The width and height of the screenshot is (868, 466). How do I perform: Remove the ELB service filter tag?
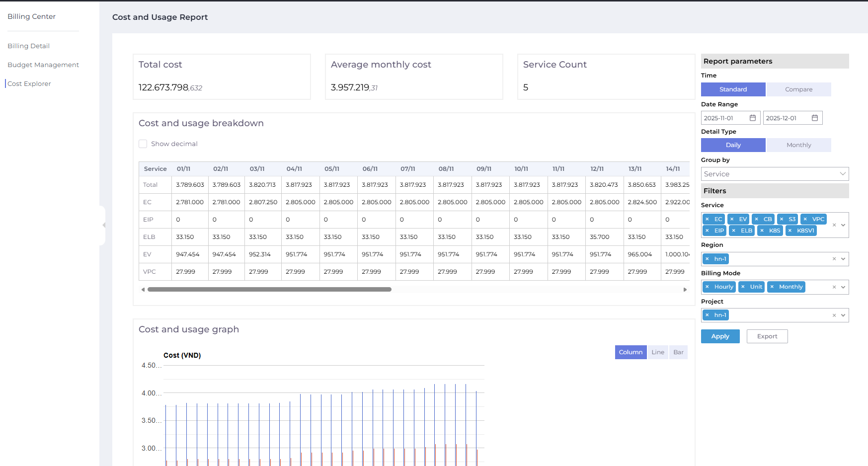point(733,231)
